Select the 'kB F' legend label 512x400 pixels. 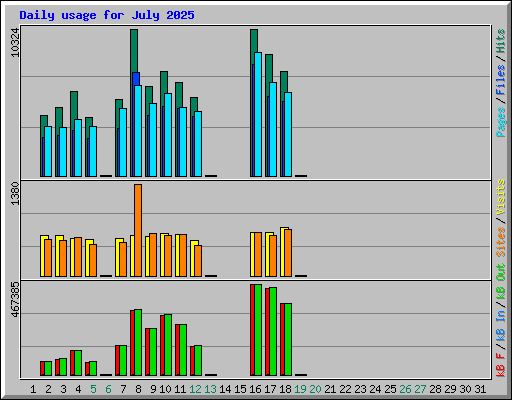point(500,365)
